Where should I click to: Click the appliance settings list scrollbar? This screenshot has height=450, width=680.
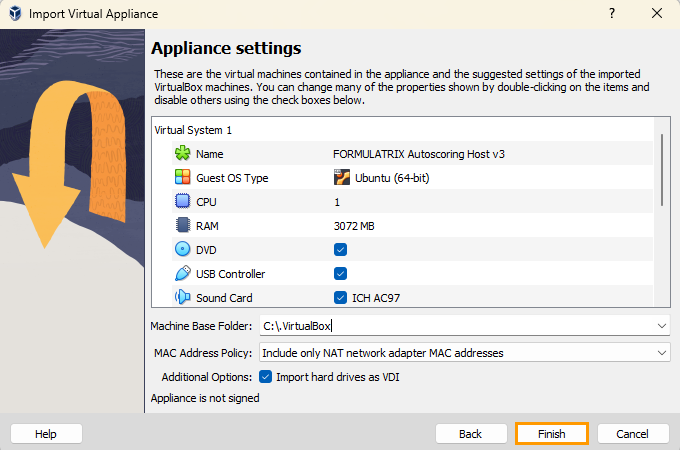tap(662, 170)
